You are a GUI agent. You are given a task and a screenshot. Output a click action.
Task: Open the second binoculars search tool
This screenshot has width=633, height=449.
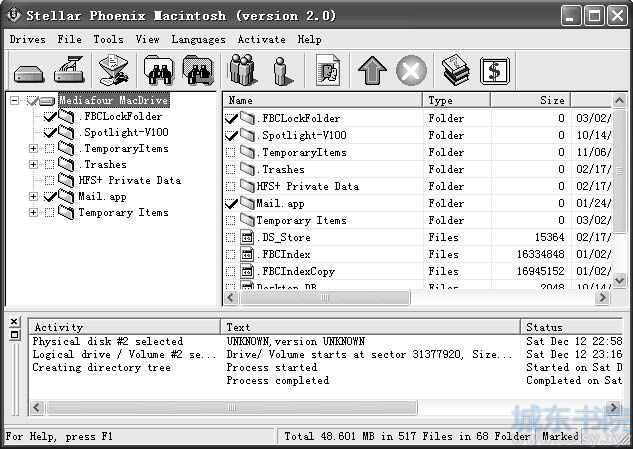198,71
